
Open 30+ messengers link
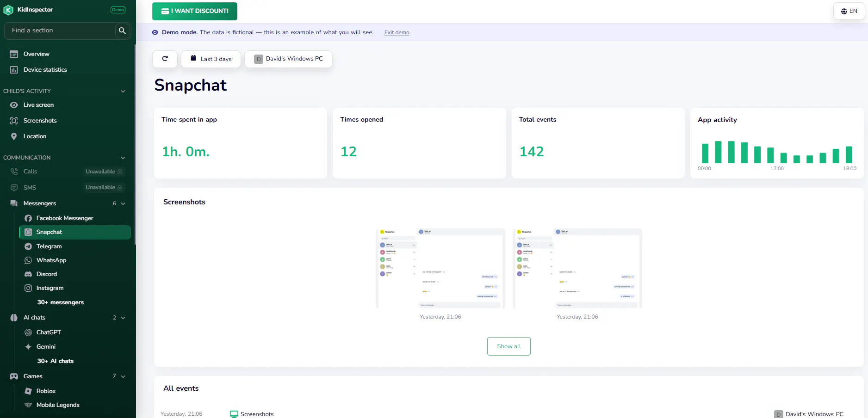61,302
